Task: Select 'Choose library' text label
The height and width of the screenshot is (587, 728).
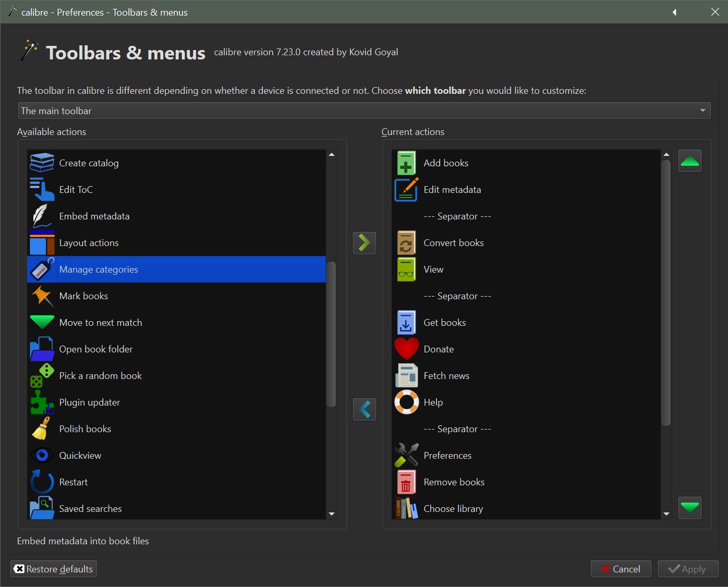Action: point(453,509)
